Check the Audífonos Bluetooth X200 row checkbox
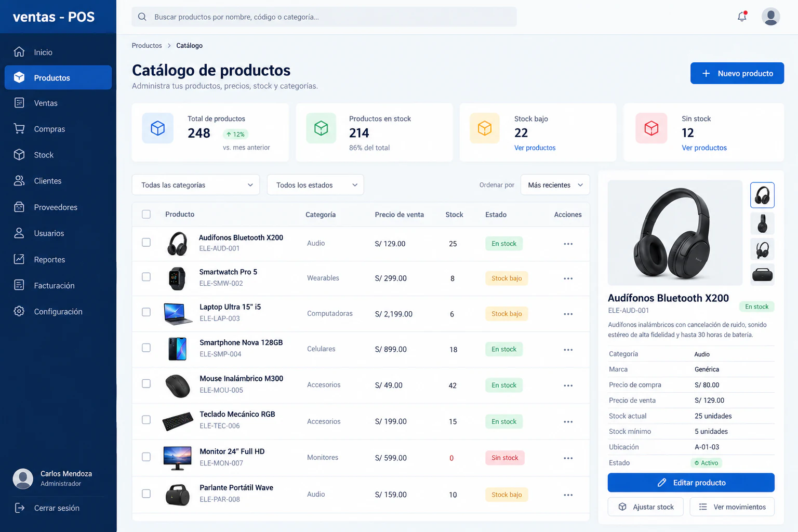The width and height of the screenshot is (798, 532). pyautogui.click(x=147, y=243)
